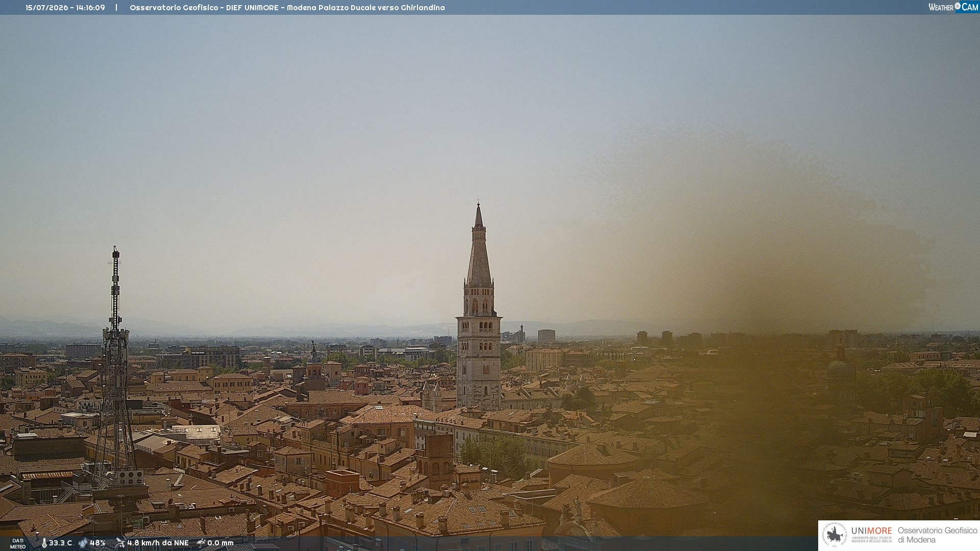Click the humidity water-drops icon
980x551 pixels.
(83, 543)
